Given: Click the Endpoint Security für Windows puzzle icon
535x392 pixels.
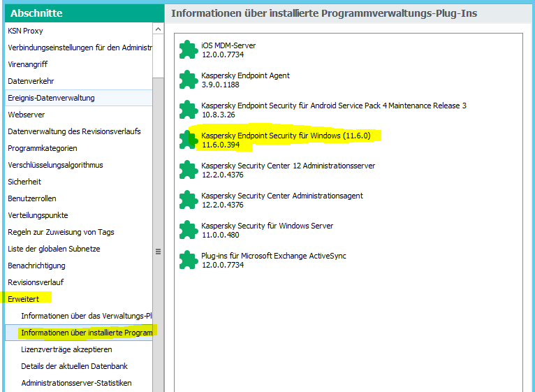Looking at the screenshot, I should (189, 140).
